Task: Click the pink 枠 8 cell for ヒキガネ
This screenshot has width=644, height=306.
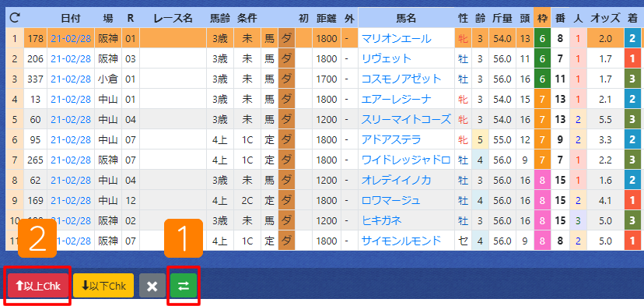Action: [542, 220]
